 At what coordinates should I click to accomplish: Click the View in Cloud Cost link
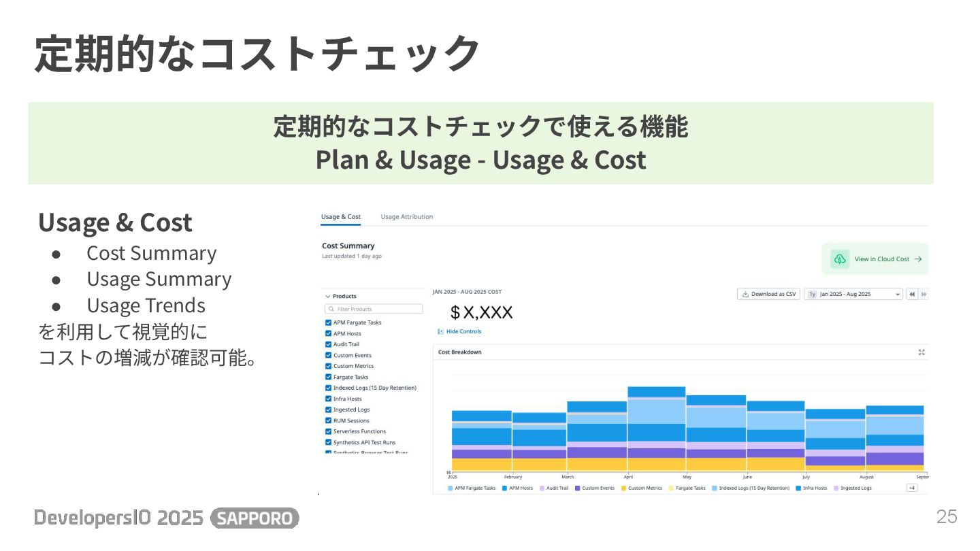[875, 259]
